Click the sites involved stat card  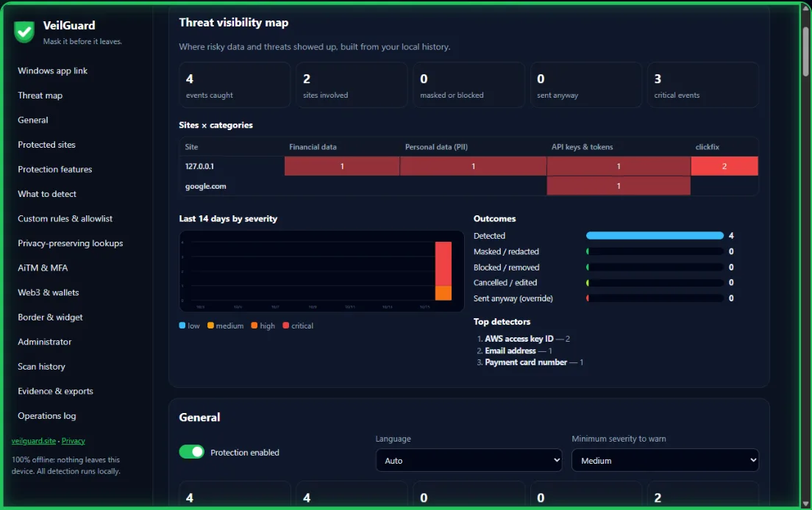352,85
